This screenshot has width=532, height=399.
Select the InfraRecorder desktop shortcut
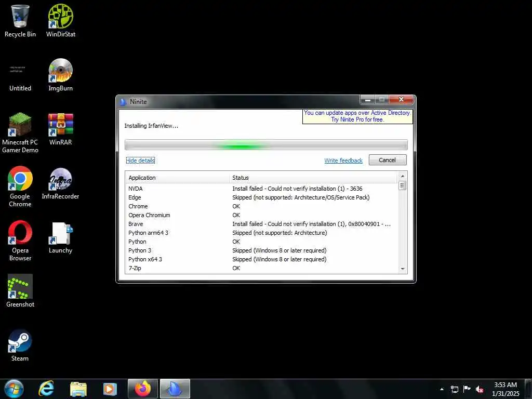(x=60, y=183)
